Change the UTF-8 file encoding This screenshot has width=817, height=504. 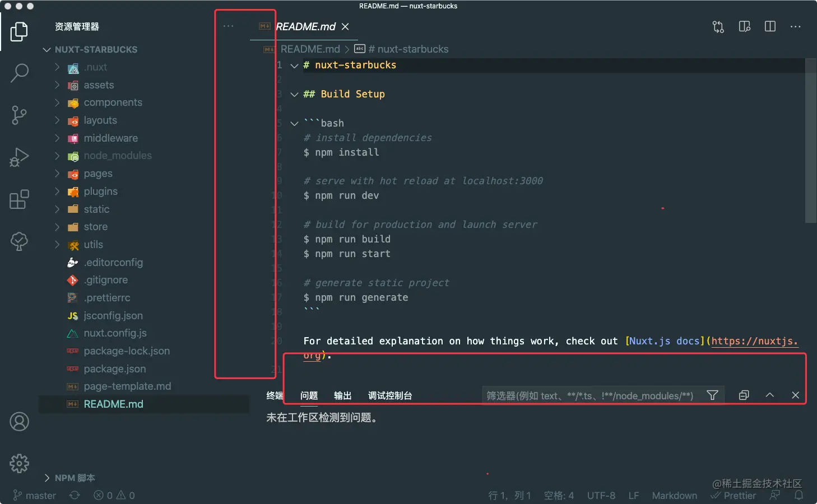[x=601, y=496]
